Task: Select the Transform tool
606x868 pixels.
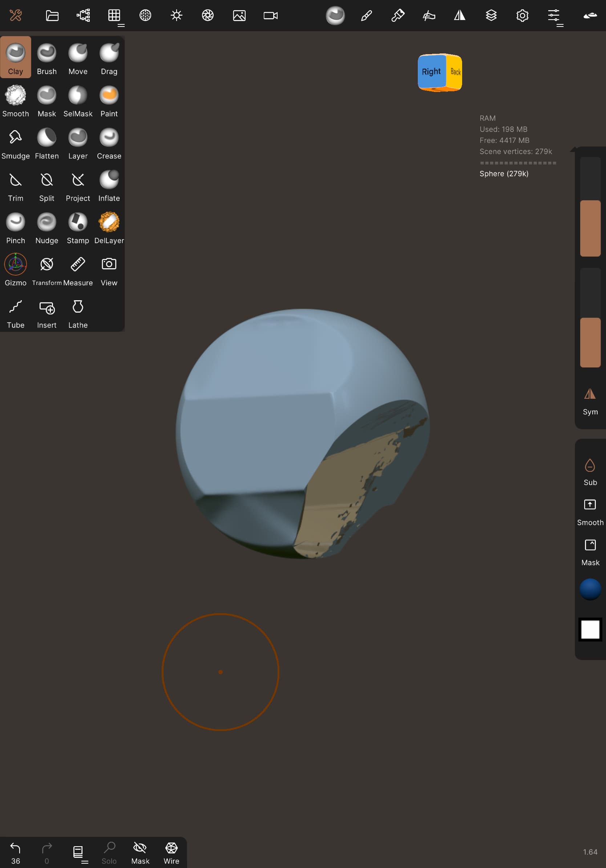Action: 47,269
